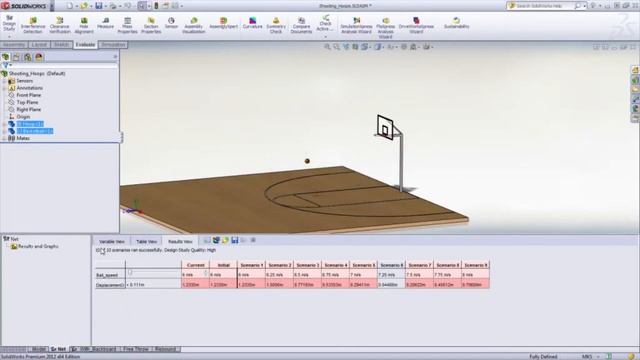Expand the Annotations tree node
The image size is (640, 360).
[x=4, y=88]
